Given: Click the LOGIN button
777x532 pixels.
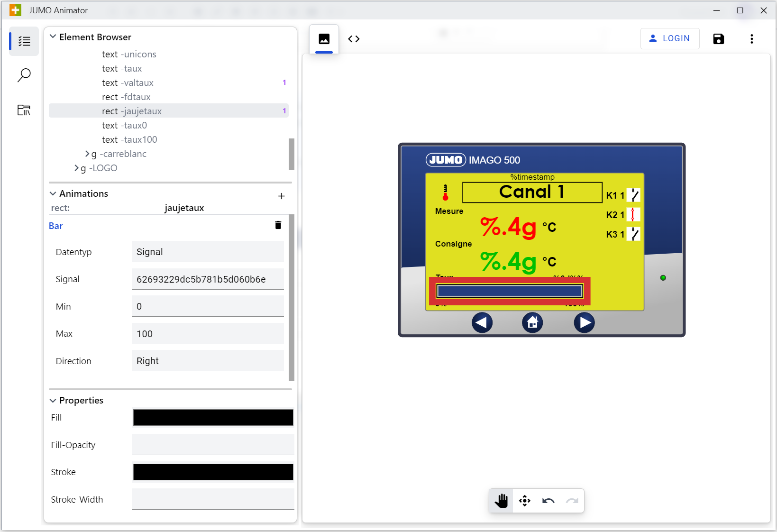Looking at the screenshot, I should 669,38.
